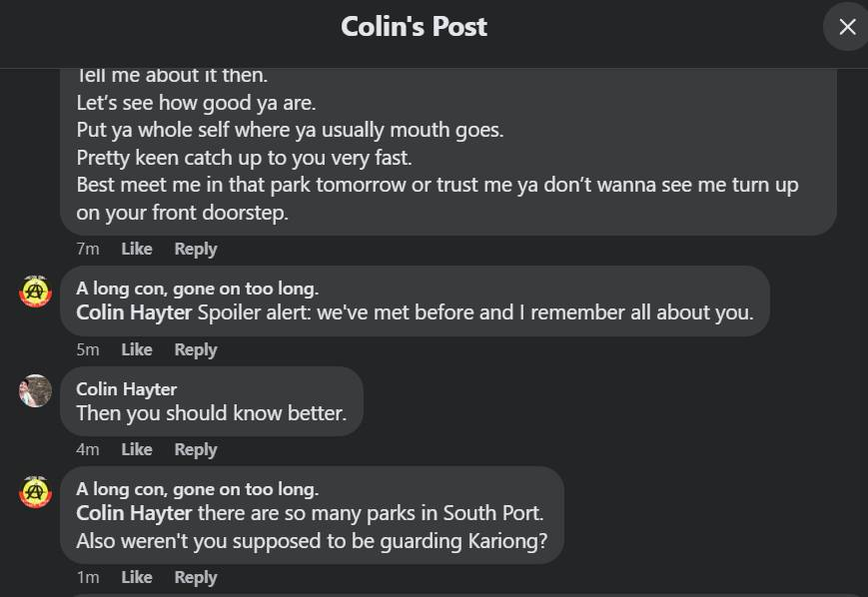
Task: Reply to 'Then you should know better' comment
Action: [x=195, y=449]
